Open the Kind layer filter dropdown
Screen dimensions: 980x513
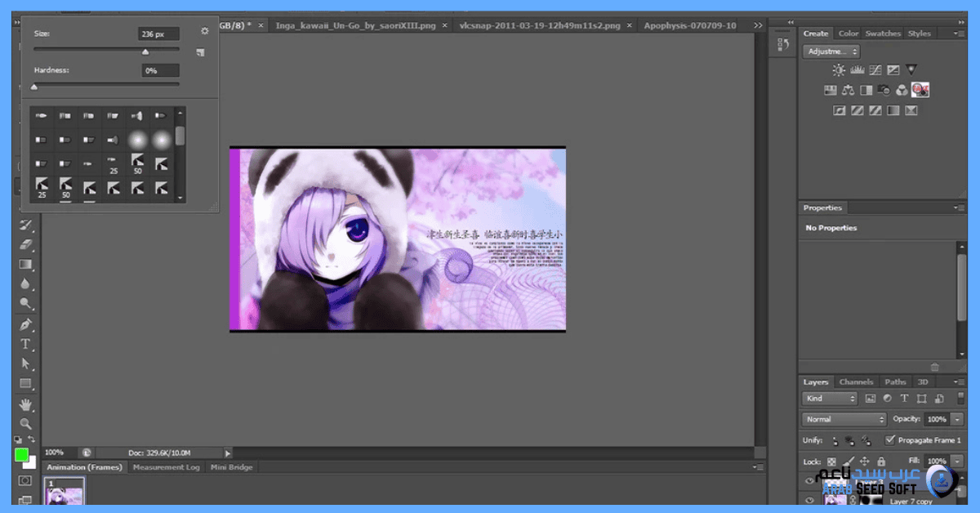(829, 399)
